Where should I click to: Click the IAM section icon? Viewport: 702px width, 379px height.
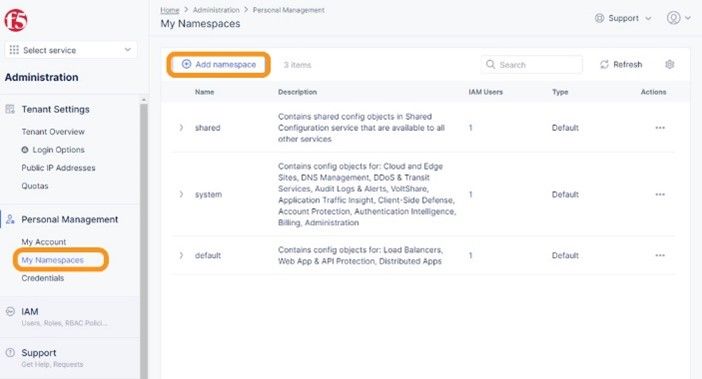point(10,311)
